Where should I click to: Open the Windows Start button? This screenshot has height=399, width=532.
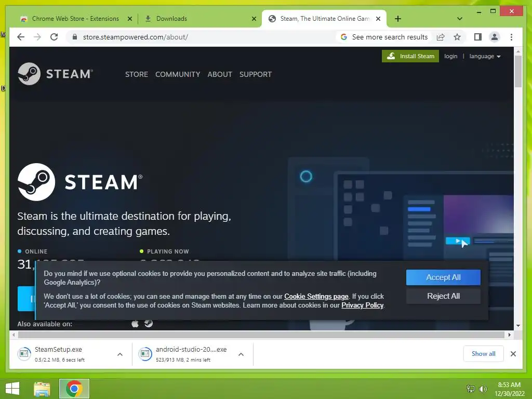(x=12, y=389)
